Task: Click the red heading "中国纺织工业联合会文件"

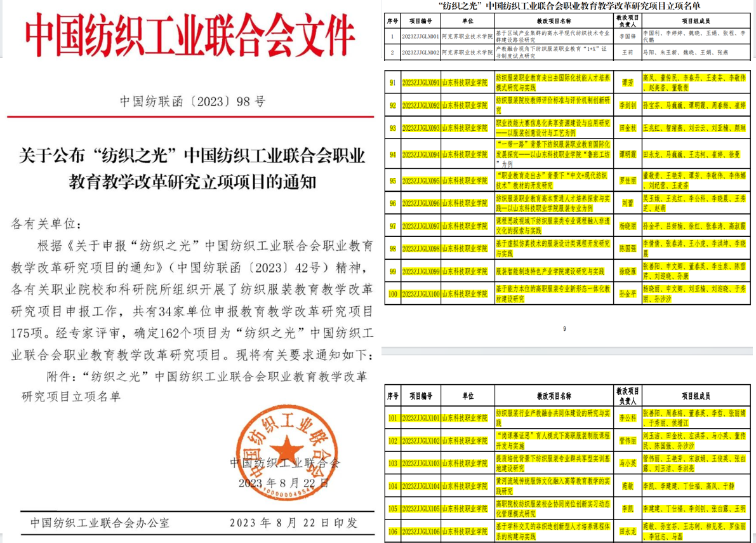Action: (x=190, y=36)
